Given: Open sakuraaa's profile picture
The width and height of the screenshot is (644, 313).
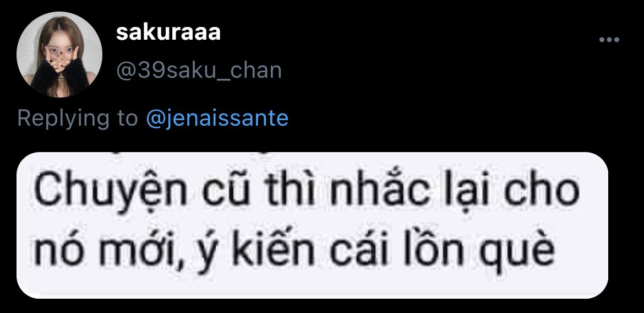Looking at the screenshot, I should (59, 55).
